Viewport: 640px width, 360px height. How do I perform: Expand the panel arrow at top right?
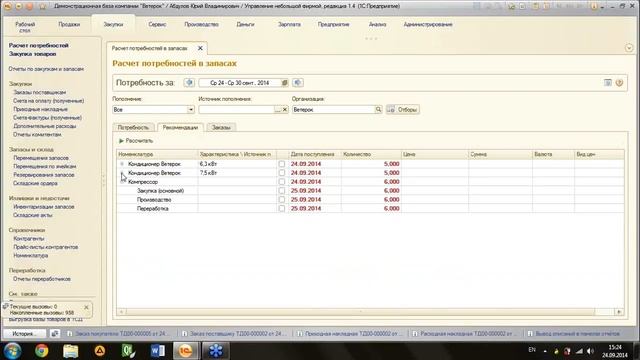click(x=629, y=48)
